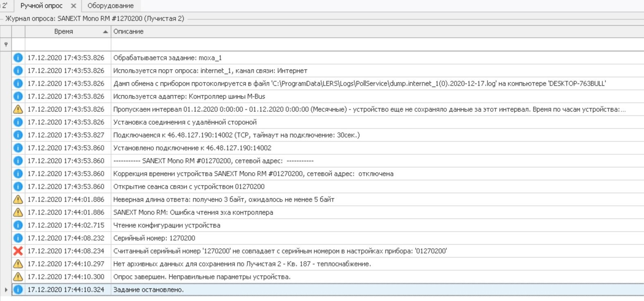644x301 pixels.
Task: Click the filter row funnel icon
Action: click(6, 44)
